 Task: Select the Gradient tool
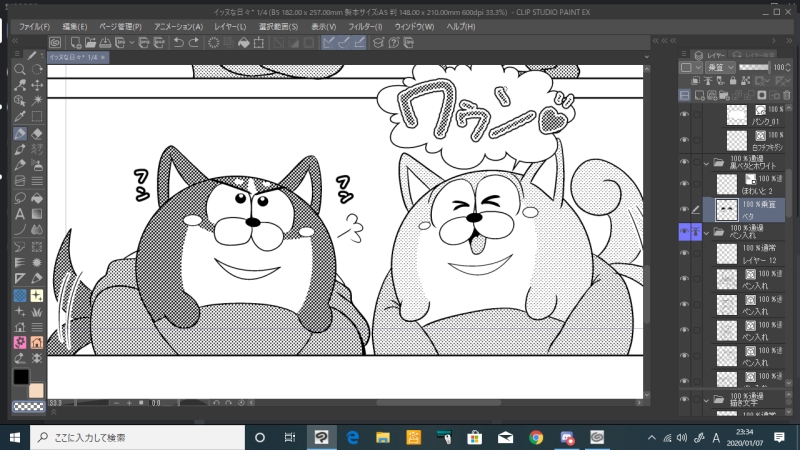pos(37,214)
